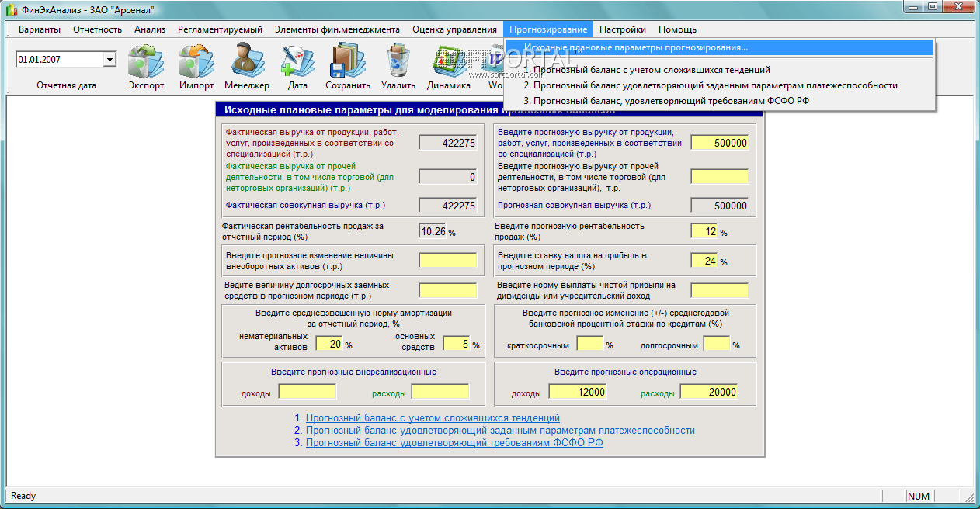The height and width of the screenshot is (509, 980).
Task: Open the Динамика chart icon
Action: 449,61
